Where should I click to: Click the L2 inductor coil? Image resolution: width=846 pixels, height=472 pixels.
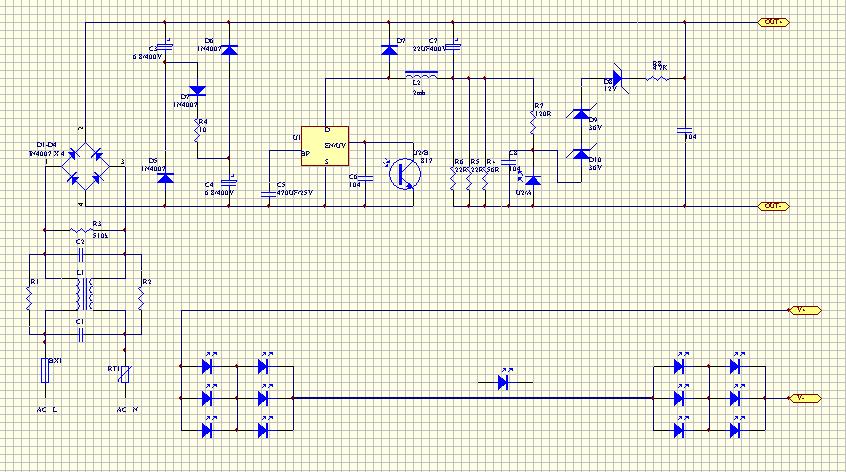[x=419, y=77]
